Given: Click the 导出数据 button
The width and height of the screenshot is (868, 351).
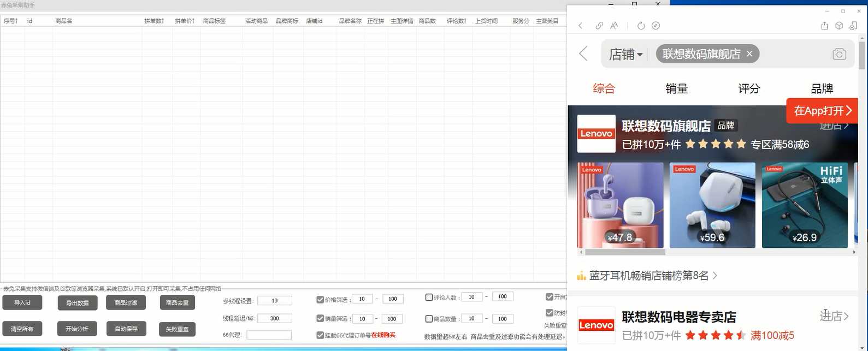Looking at the screenshot, I should pos(78,303).
